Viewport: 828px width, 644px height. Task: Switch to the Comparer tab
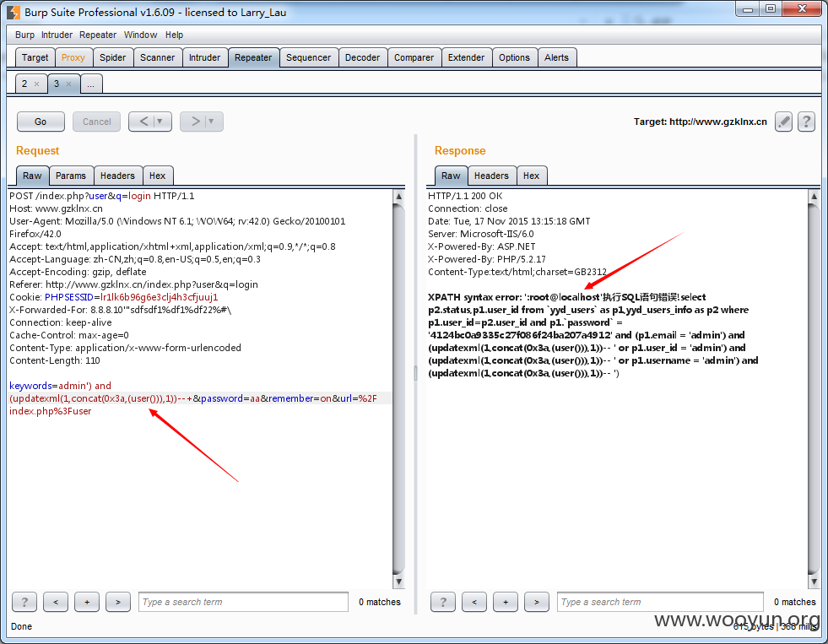pyautogui.click(x=414, y=57)
